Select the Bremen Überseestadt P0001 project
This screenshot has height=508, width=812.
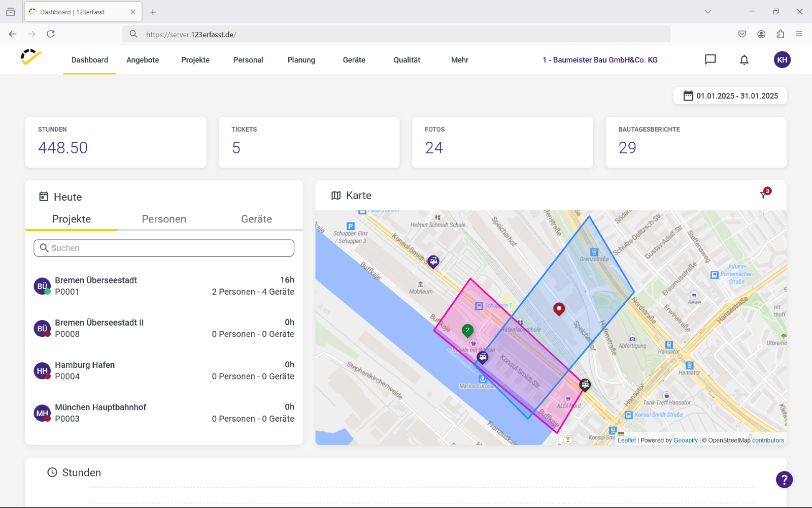(x=164, y=286)
